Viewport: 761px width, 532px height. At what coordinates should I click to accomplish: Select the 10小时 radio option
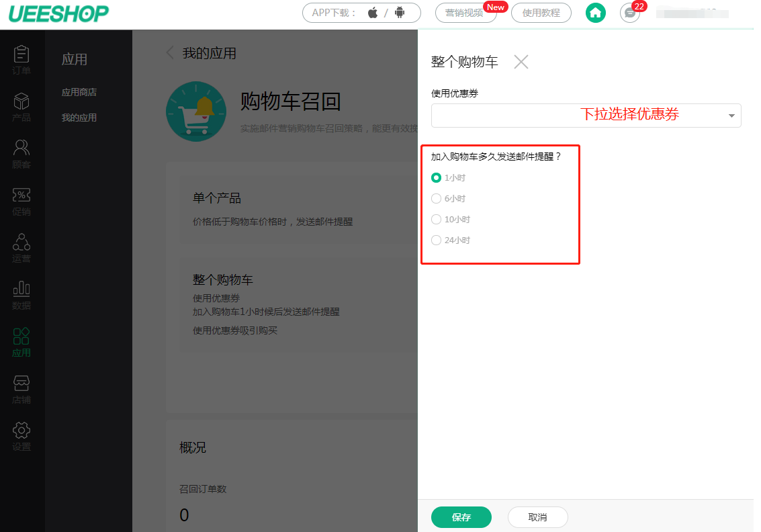pos(437,220)
